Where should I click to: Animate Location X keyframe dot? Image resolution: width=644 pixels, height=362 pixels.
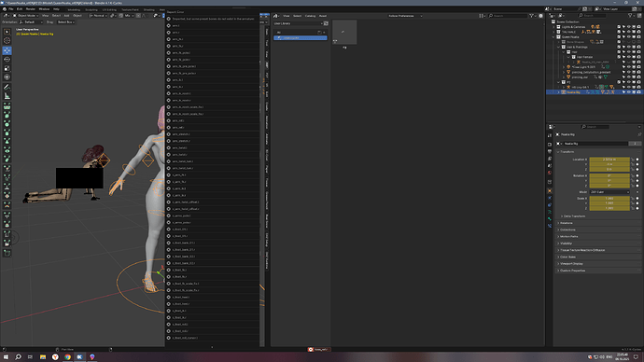(x=637, y=160)
